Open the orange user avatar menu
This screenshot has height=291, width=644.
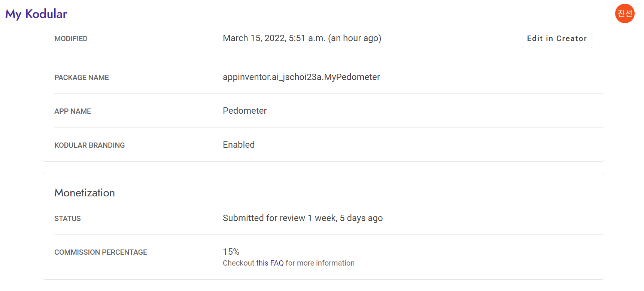[x=625, y=13]
